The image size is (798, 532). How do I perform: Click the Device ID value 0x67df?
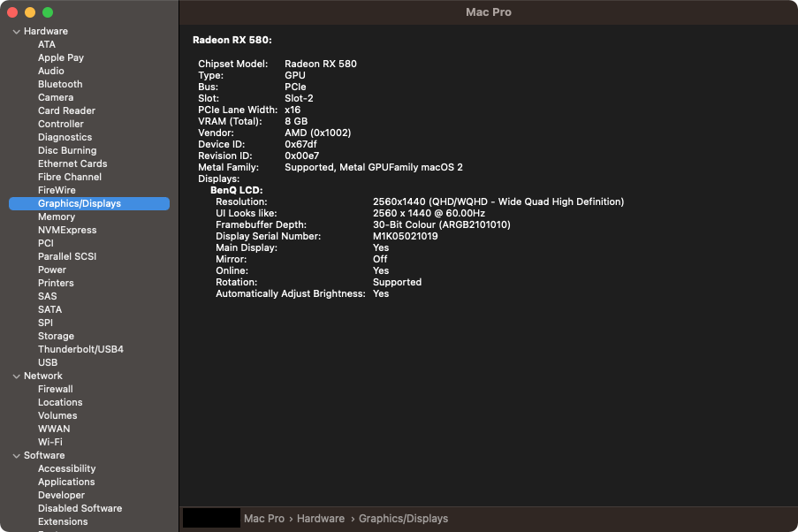point(300,144)
